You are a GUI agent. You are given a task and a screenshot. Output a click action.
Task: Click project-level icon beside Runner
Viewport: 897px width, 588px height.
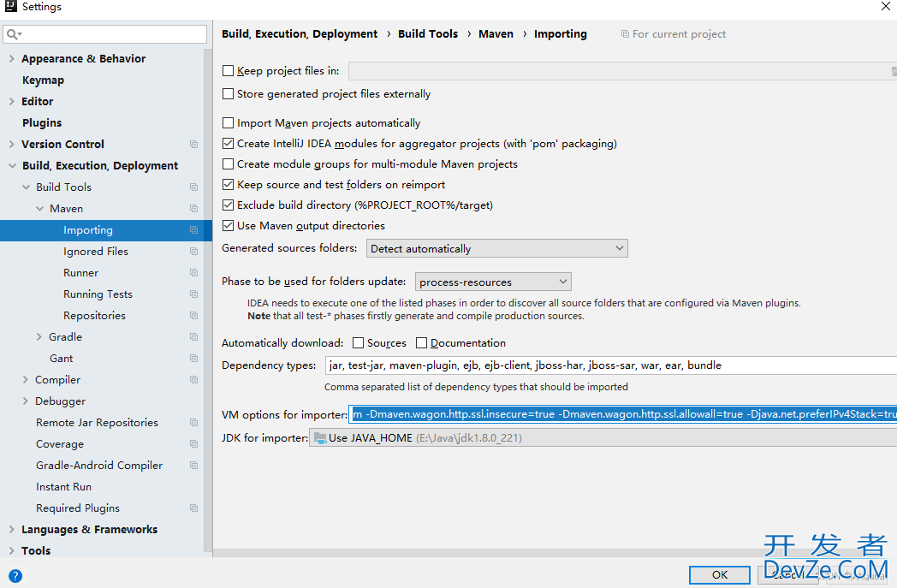(x=194, y=273)
